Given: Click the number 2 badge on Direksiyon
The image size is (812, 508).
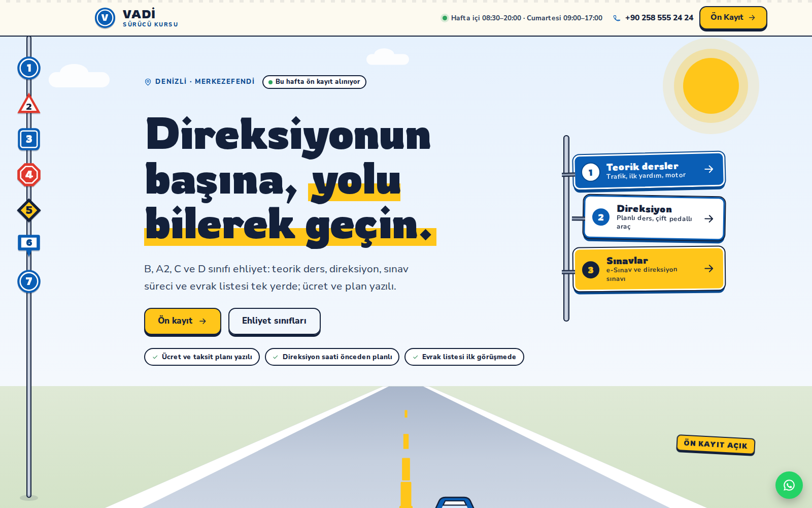Looking at the screenshot, I should coord(601,217).
